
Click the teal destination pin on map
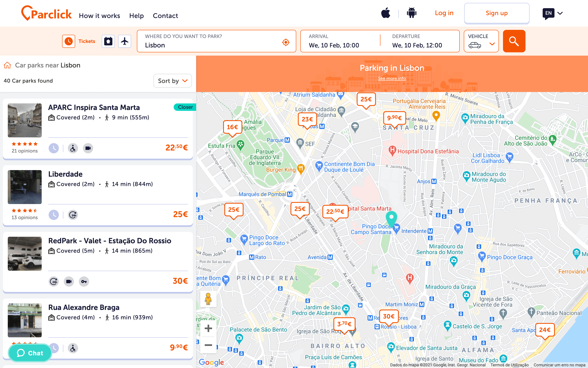click(x=391, y=219)
